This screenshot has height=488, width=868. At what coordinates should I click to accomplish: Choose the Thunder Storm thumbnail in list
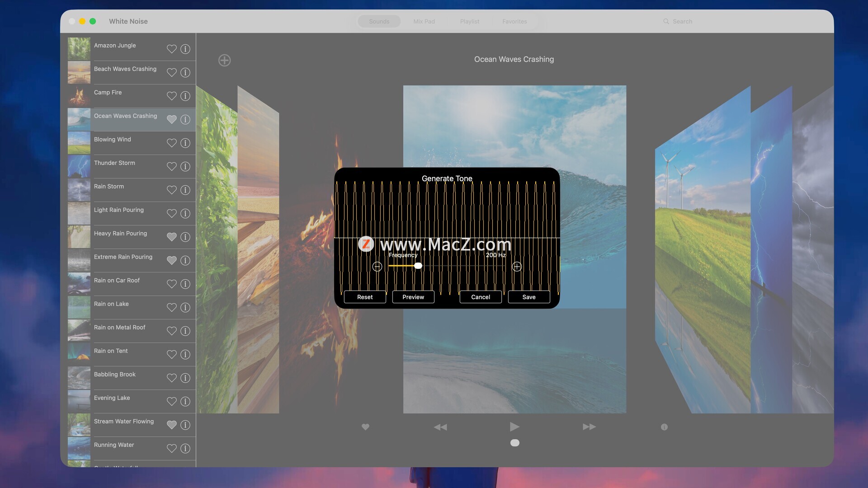[79, 166]
